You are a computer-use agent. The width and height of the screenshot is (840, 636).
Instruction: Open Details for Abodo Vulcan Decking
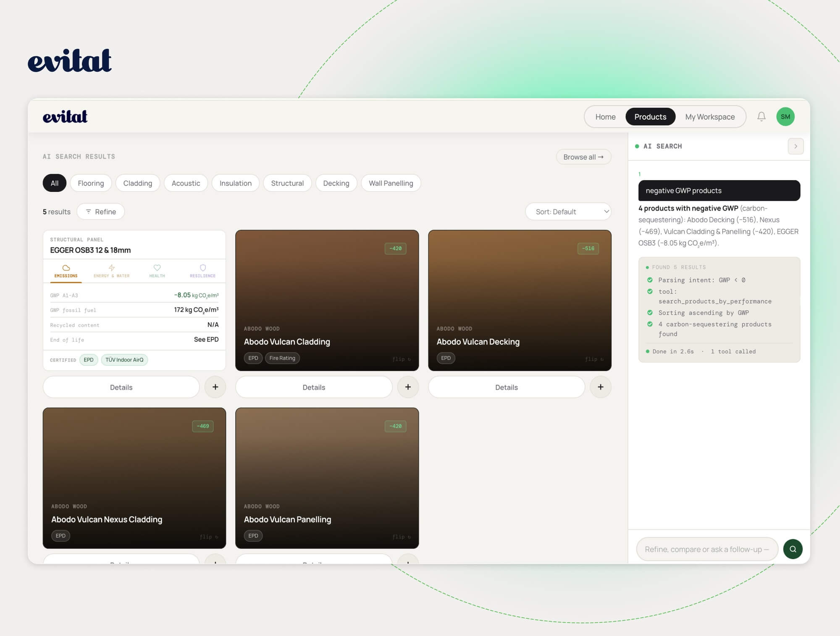tap(507, 387)
